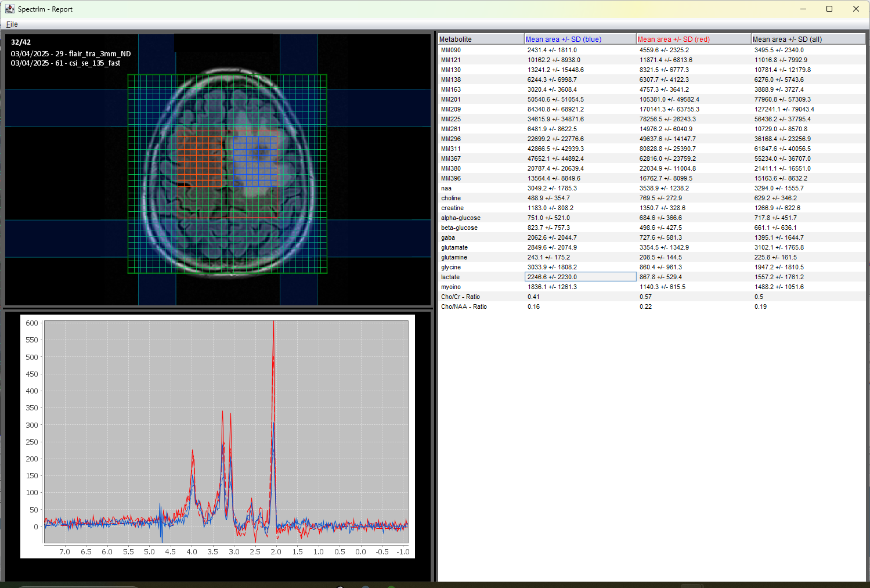
Task: Select the Cho/Cr - Ratio row
Action: pyautogui.click(x=652, y=297)
